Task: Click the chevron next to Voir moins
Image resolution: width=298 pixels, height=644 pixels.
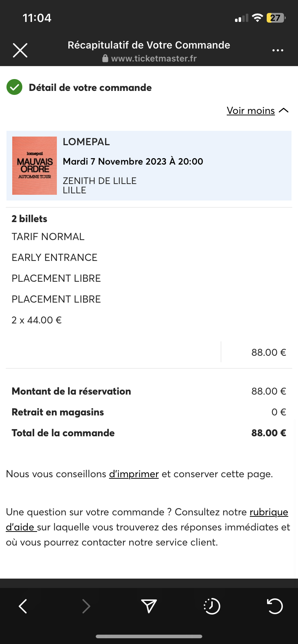Action: pyautogui.click(x=284, y=110)
